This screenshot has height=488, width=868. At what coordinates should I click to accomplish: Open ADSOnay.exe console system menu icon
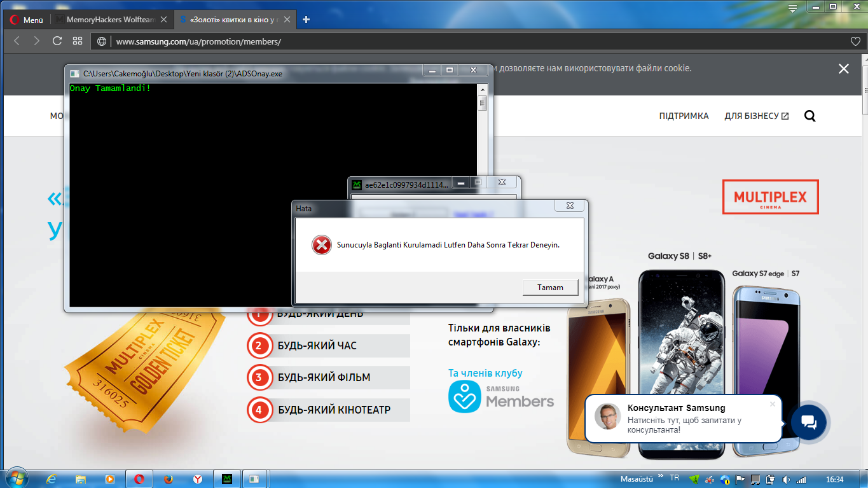[75, 73]
